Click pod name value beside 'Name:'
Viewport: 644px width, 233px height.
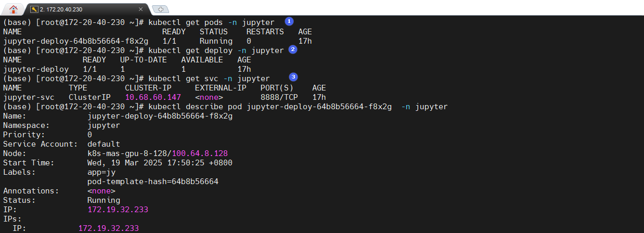[160, 116]
